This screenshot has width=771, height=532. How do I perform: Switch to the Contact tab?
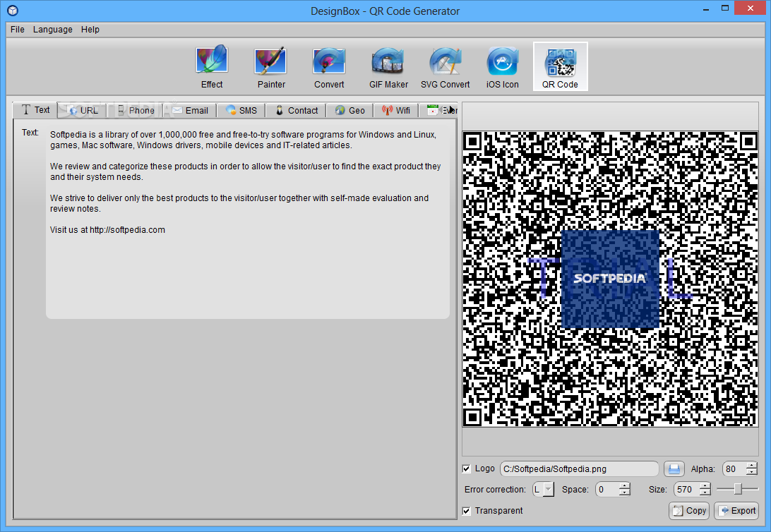(x=296, y=111)
